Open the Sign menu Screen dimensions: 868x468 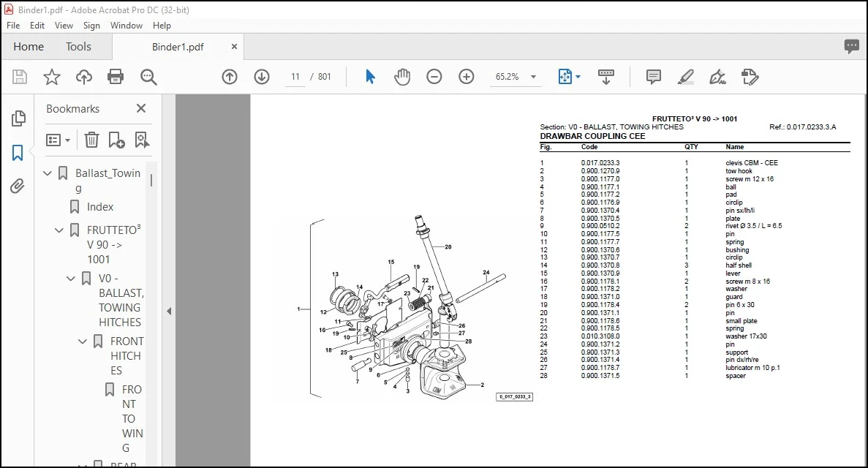point(91,26)
